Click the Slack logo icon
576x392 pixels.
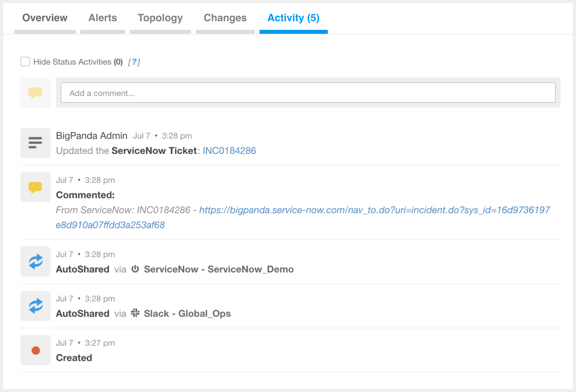tap(135, 313)
